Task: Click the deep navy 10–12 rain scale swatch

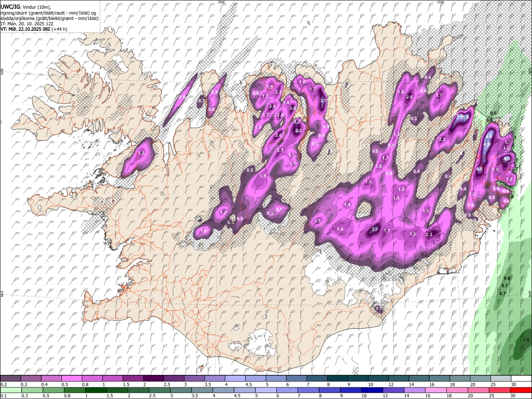Action: click(x=372, y=390)
